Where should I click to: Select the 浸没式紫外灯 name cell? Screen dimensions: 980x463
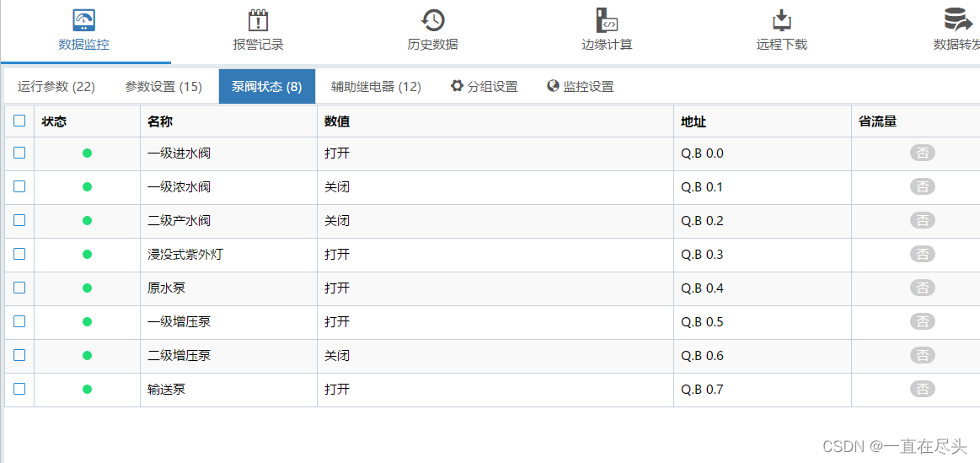point(228,256)
